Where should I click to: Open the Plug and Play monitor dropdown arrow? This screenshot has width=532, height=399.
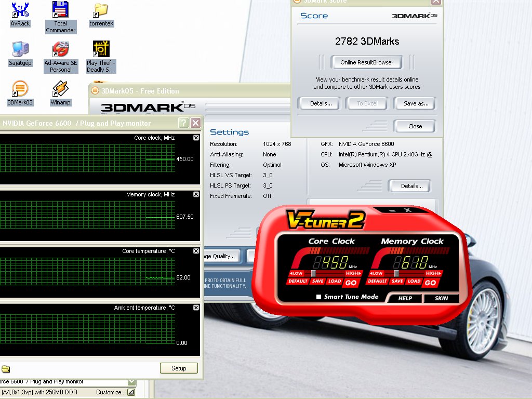point(131,382)
